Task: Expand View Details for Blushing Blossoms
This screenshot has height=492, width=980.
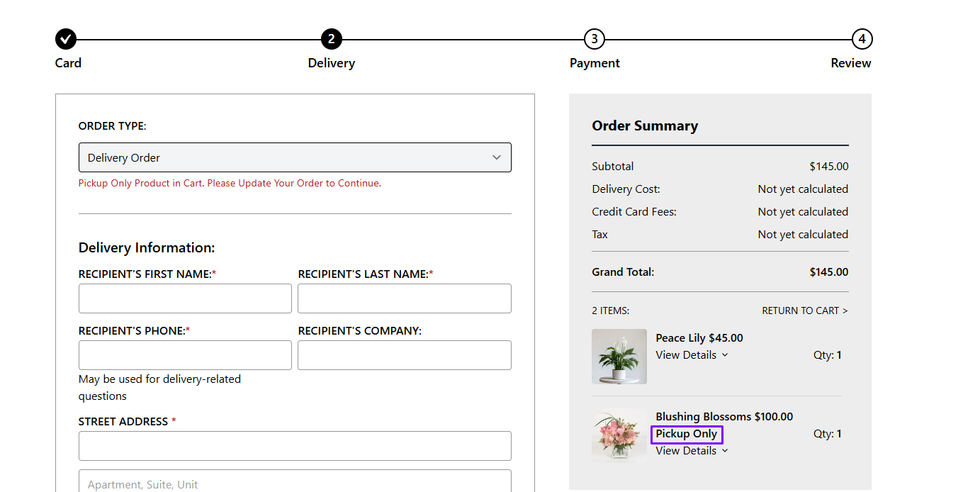Action: coord(692,451)
